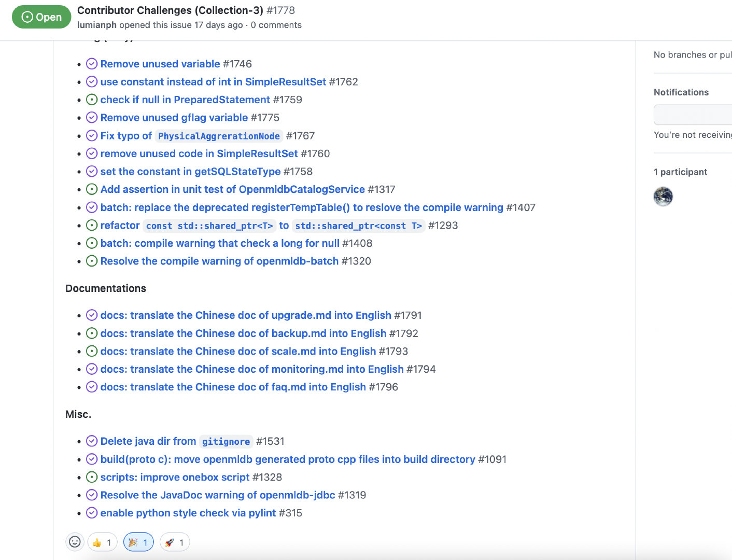Open issue 'Remove unused variable' #1746
This screenshot has height=560, width=732.
[160, 64]
